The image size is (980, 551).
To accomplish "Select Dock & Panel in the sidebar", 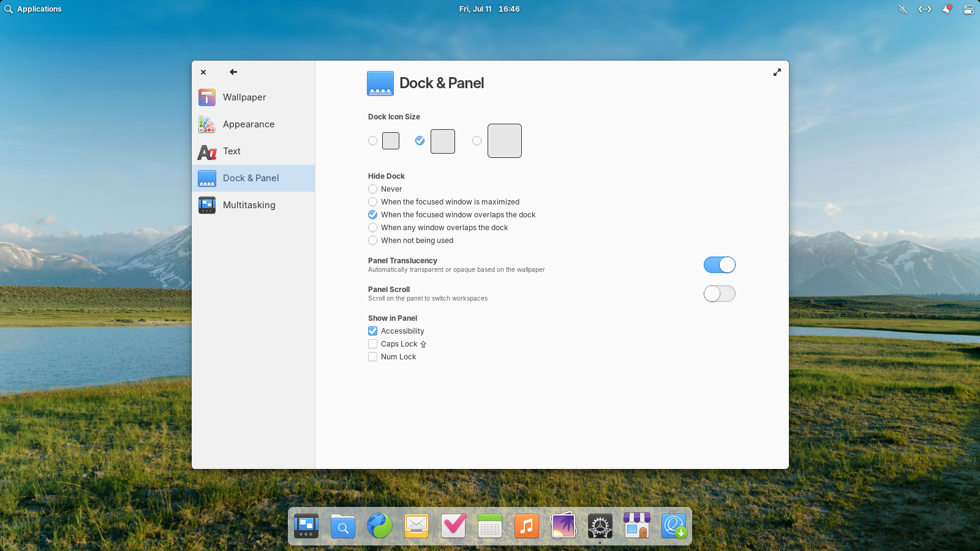I will 253,178.
